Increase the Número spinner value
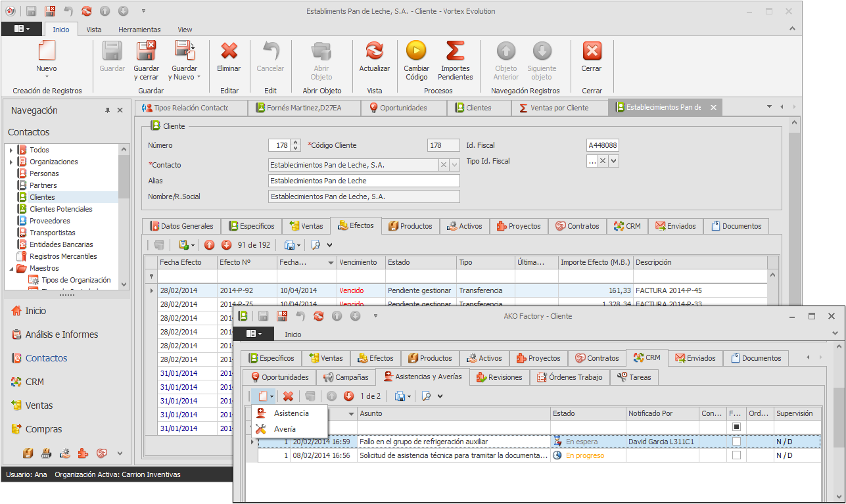The image size is (846, 504). point(295,142)
